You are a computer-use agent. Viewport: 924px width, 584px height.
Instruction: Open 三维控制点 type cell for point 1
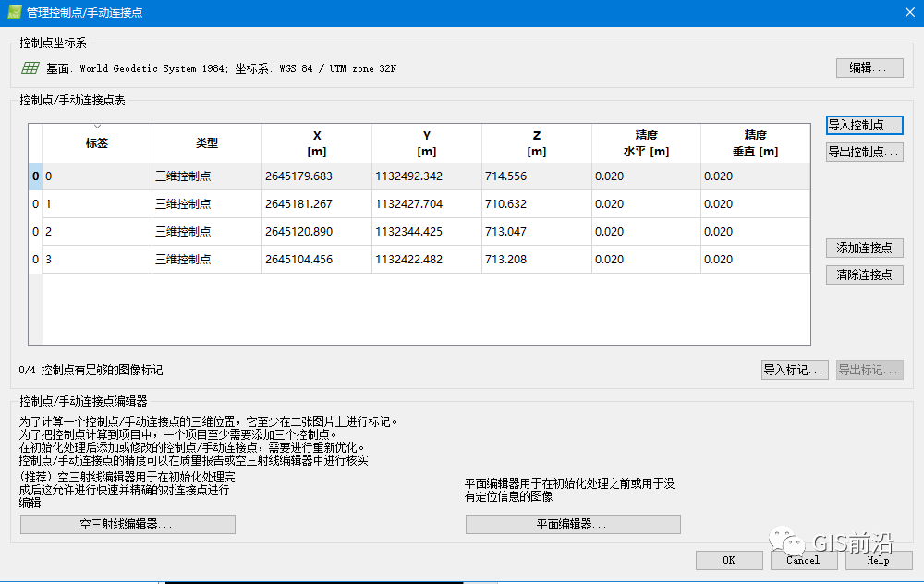(207, 204)
